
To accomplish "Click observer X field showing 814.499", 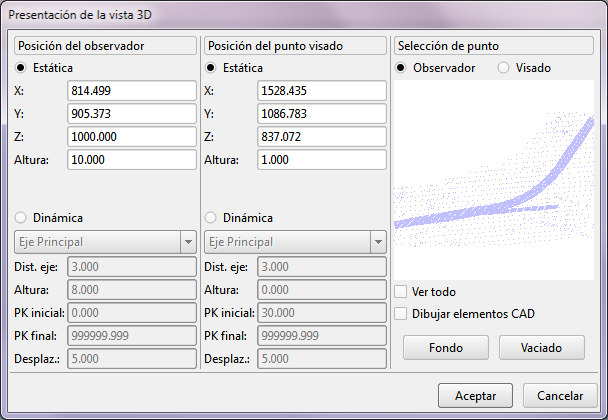I will pyautogui.click(x=131, y=91).
